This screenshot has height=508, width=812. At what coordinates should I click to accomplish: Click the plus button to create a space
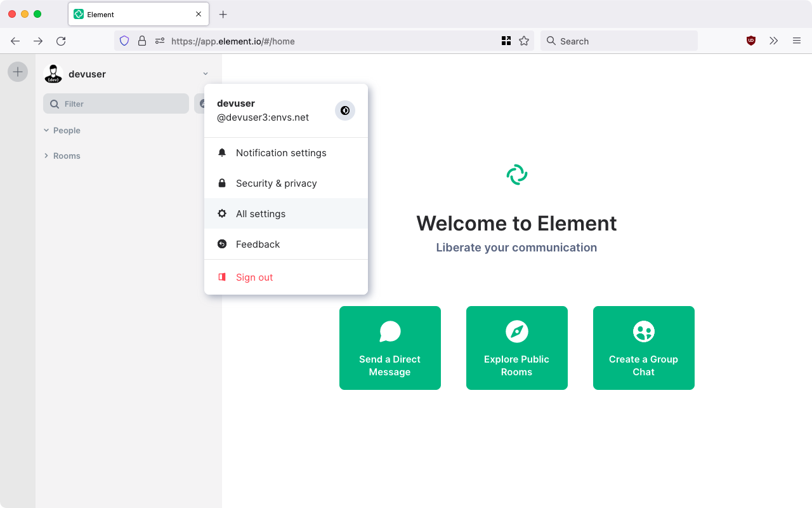click(x=18, y=72)
